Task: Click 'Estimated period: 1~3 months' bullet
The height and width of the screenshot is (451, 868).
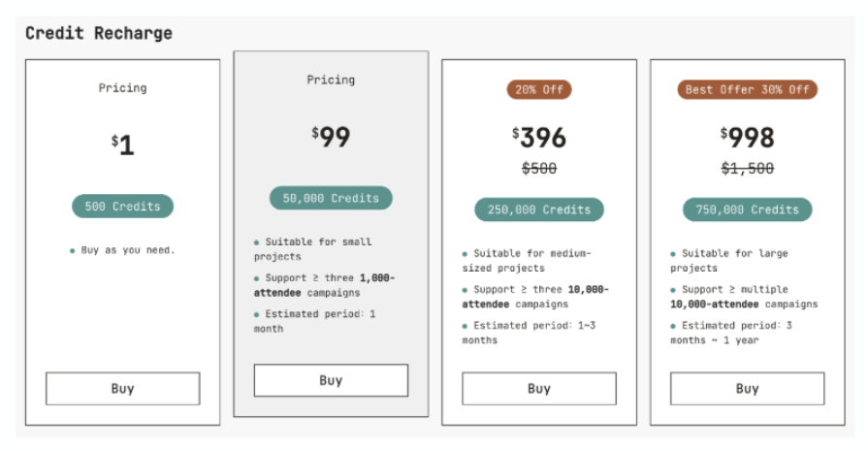Action: pyautogui.click(x=529, y=333)
